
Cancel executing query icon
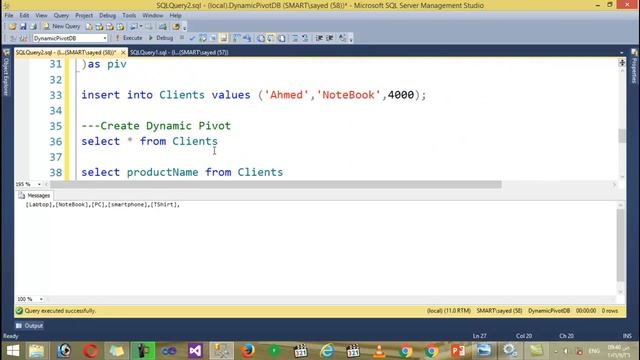tap(182, 38)
